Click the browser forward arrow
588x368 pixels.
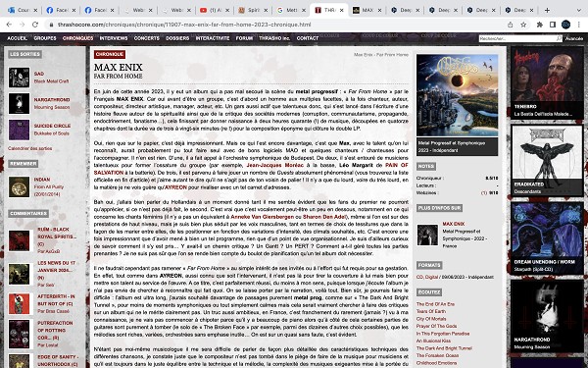[23, 25]
